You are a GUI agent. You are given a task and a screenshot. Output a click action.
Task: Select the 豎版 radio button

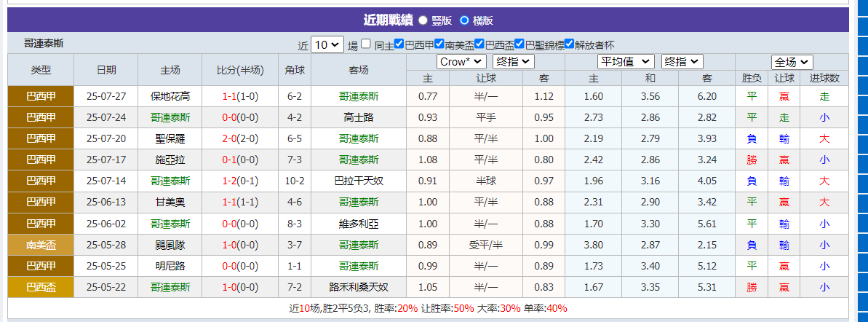click(423, 21)
